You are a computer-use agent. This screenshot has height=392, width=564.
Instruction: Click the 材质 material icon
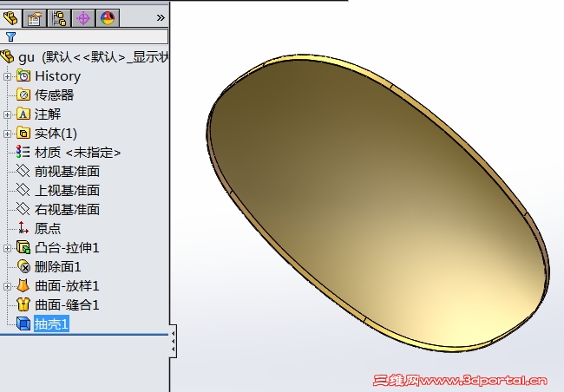23,152
